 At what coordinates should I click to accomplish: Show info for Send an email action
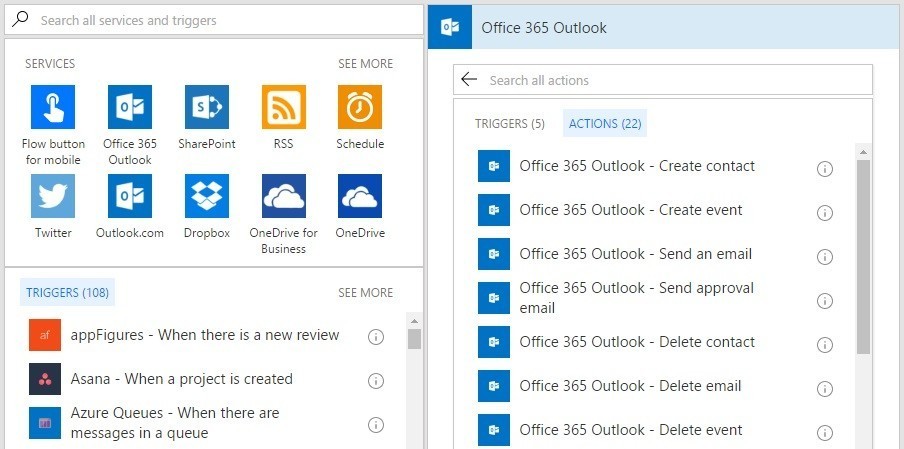[825, 256]
